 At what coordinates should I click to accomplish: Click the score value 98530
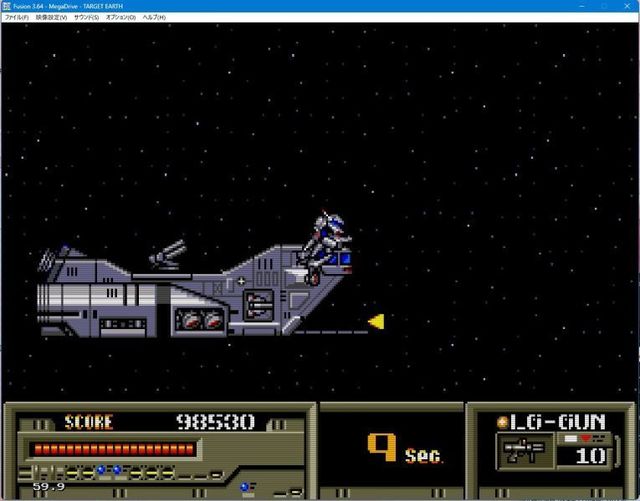coord(216,422)
